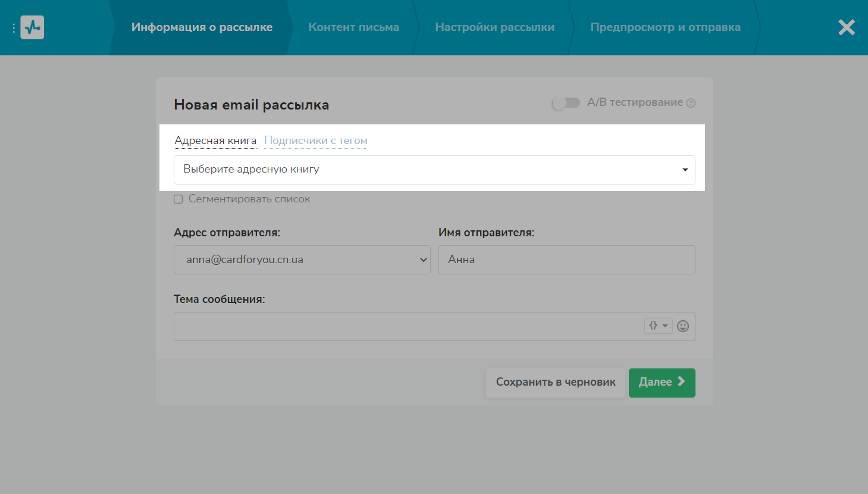The height and width of the screenshot is (494, 868).
Task: Check the Сегментировать список checkbox
Action: [x=178, y=199]
